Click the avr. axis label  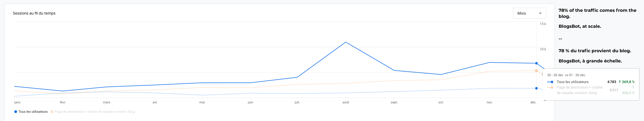155,102
